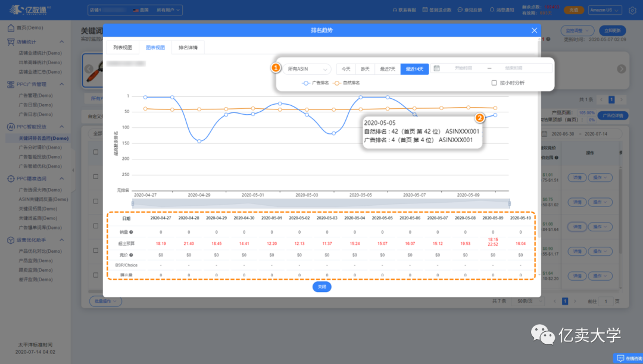The image size is (643, 364).
Task: Click the 开始时间 date input
Action: [x=463, y=68]
